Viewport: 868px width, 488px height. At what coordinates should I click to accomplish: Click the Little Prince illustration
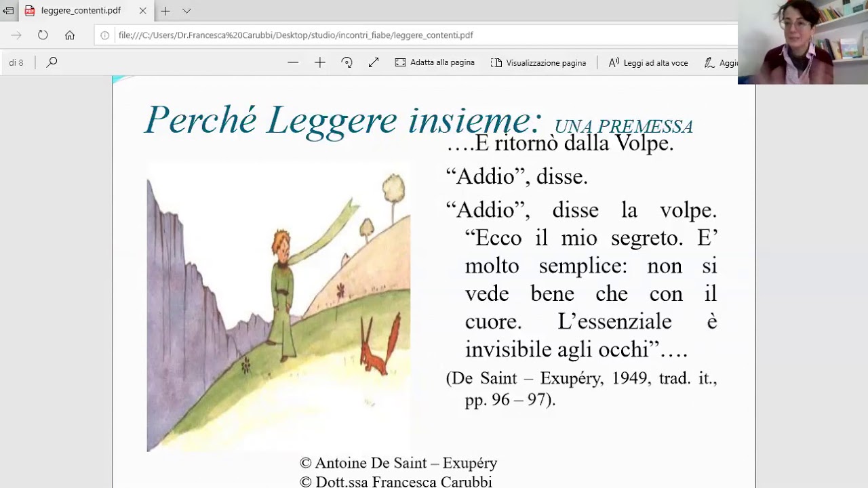278,306
